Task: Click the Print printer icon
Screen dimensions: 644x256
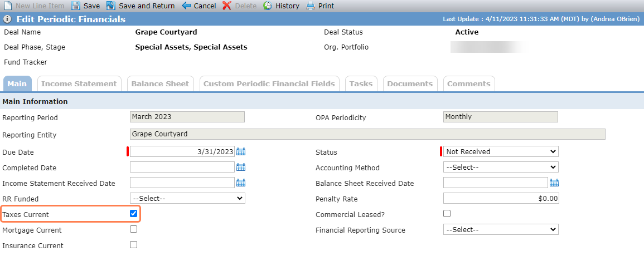Action: [311, 6]
